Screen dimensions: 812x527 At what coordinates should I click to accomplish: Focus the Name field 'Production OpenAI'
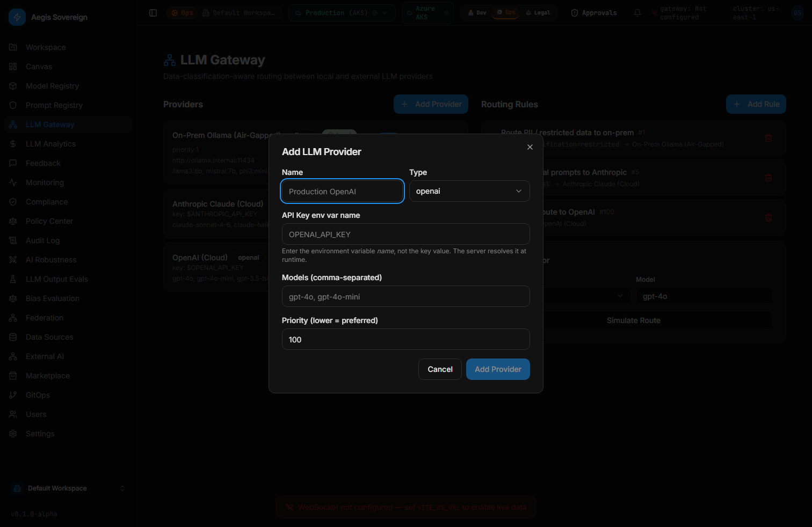tap(342, 191)
